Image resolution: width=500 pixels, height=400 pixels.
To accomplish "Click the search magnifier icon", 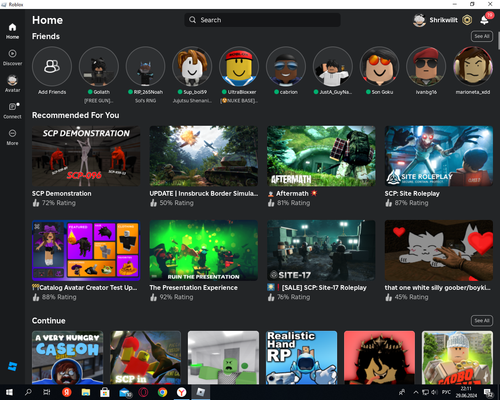I will [x=192, y=20].
